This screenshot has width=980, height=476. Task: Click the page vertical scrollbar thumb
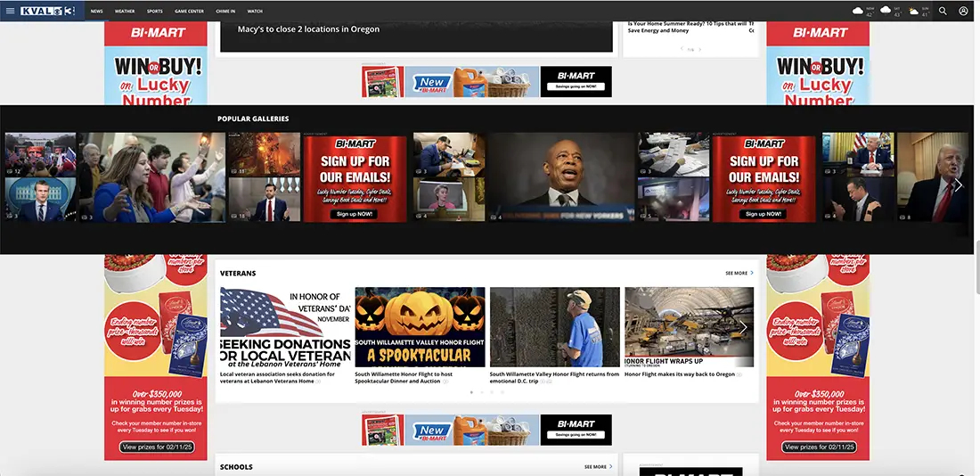(x=976, y=266)
